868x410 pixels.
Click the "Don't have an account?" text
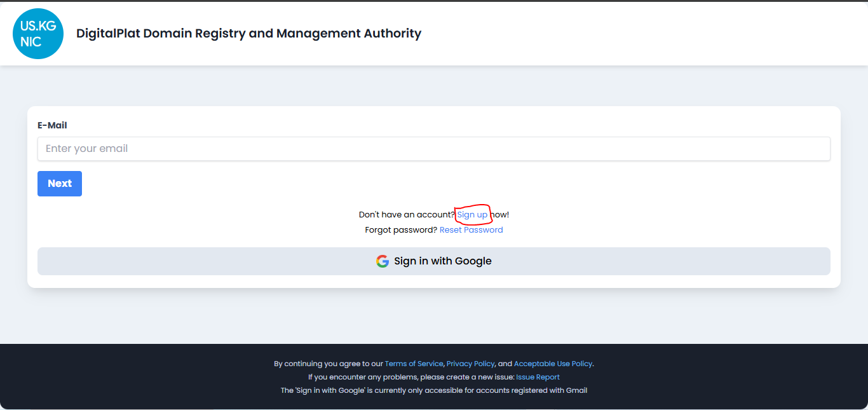[407, 215]
